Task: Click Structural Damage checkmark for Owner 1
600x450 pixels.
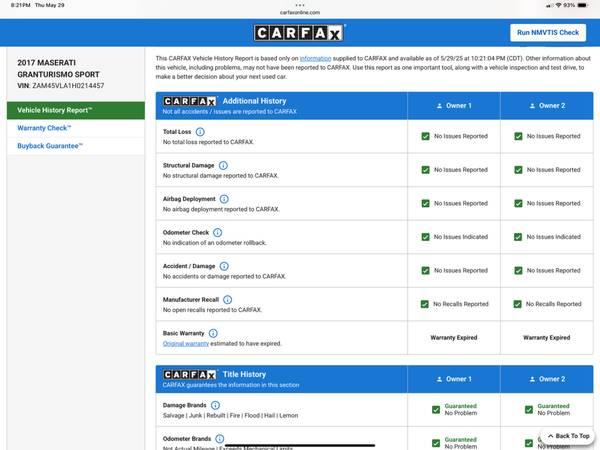Action: coord(425,170)
